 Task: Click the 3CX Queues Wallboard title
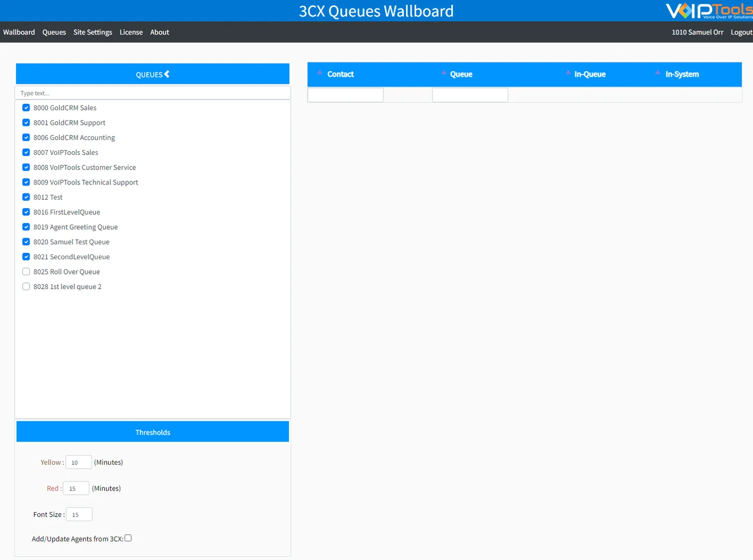click(376, 11)
